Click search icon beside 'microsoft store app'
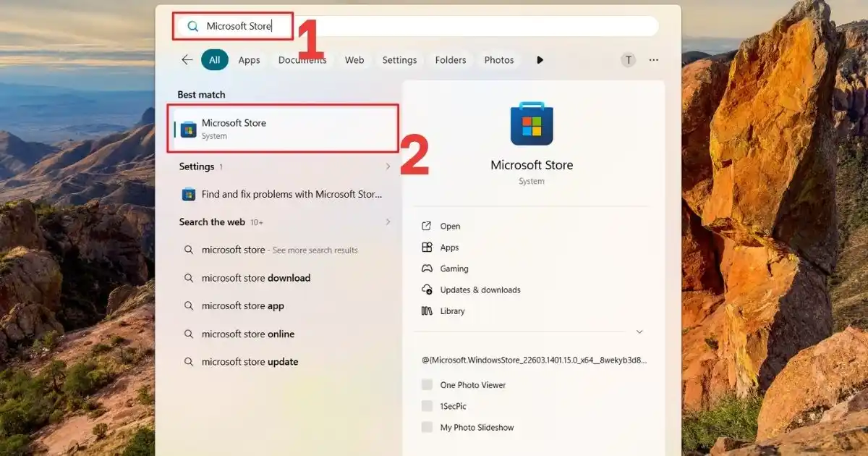Screen dimensions: 868x456 [x=188, y=306]
